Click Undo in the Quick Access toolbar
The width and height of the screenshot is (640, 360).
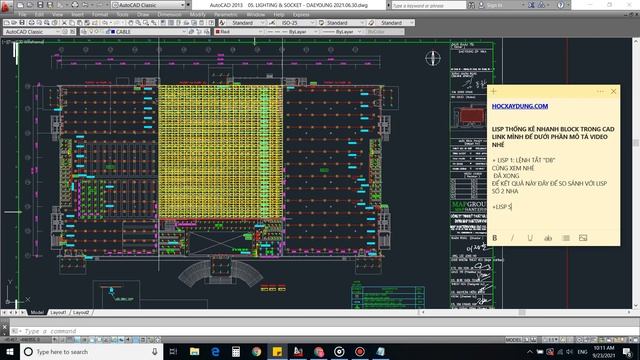[x=85, y=5]
